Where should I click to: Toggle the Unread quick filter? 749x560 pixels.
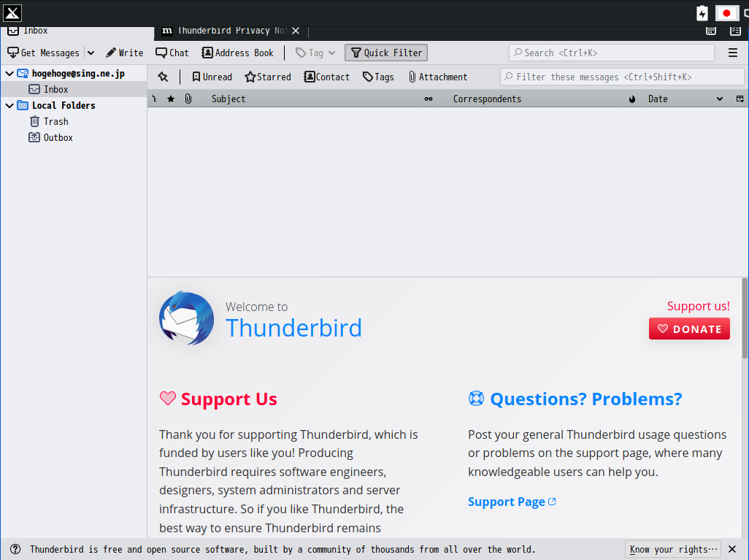212,77
